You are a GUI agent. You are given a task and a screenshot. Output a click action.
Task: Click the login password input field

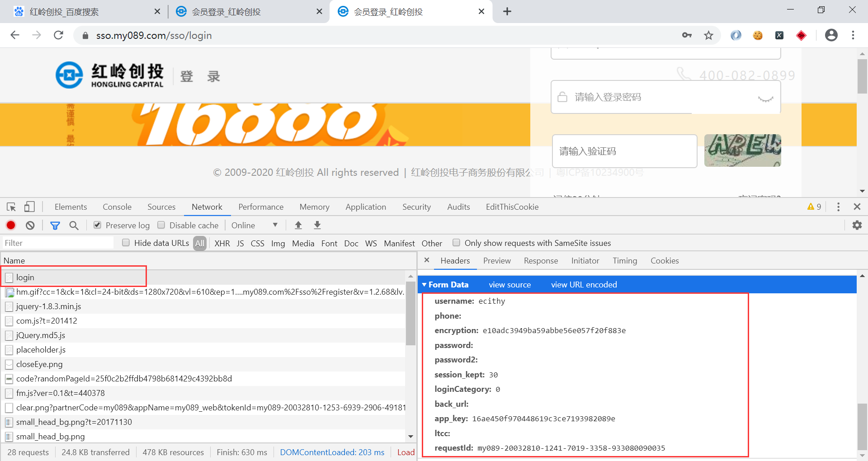[x=665, y=97]
